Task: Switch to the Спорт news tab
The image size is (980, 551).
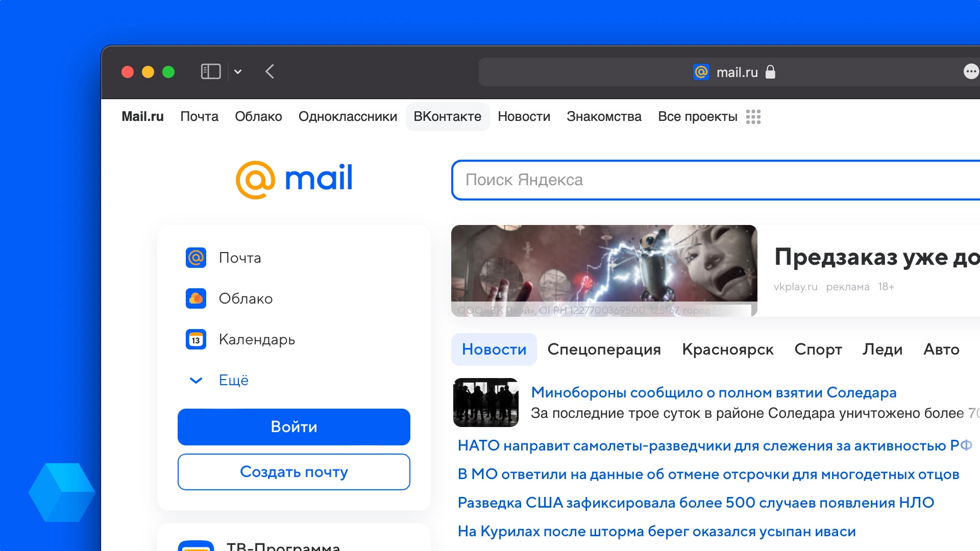Action: [x=818, y=349]
